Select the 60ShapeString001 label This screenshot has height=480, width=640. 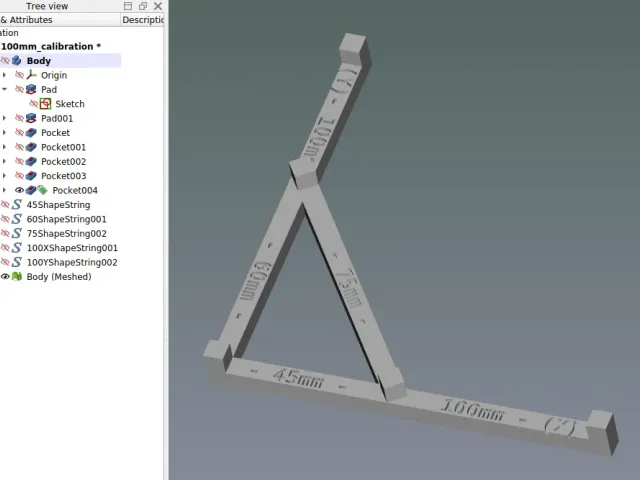tap(67, 219)
